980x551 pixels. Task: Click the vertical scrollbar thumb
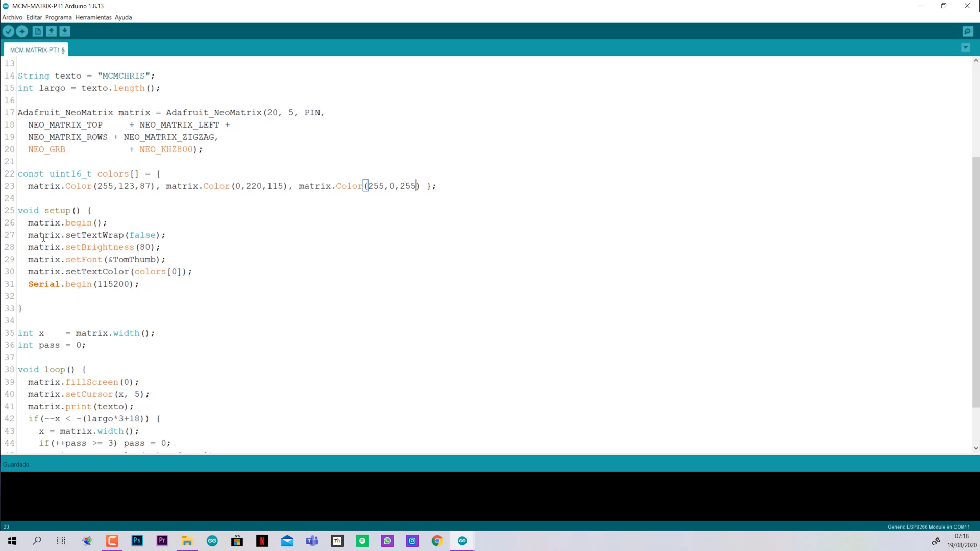[x=975, y=282]
